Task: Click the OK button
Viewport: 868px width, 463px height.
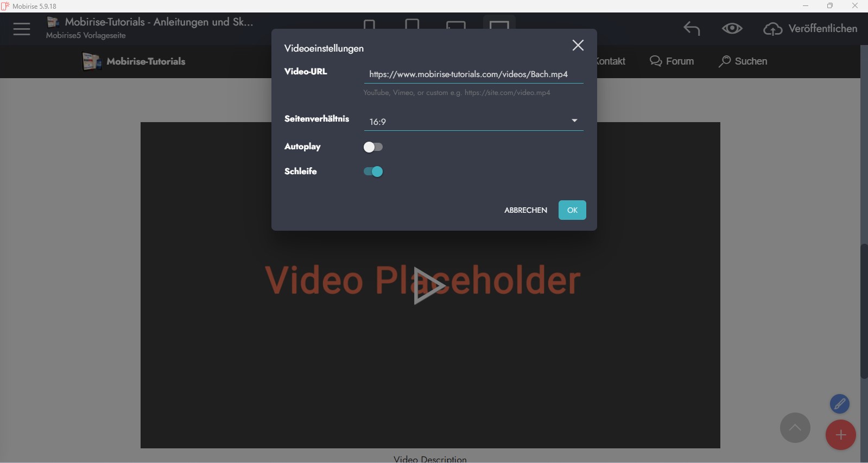Action: (572, 210)
